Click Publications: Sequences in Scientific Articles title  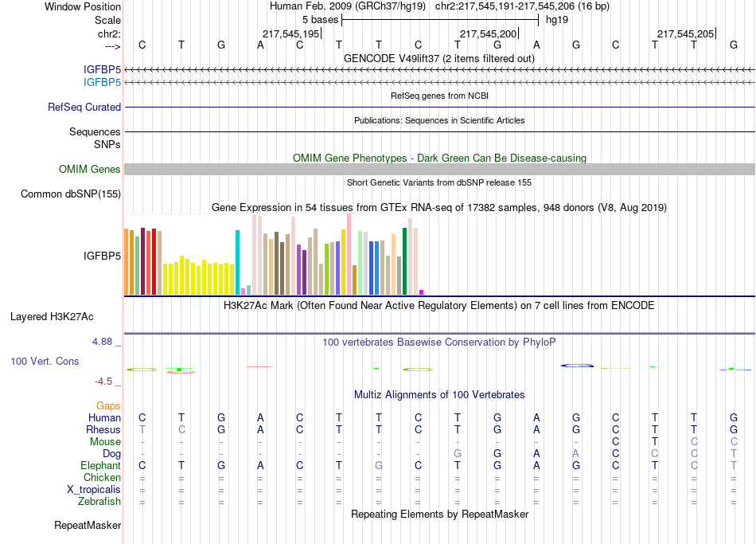pyautogui.click(x=439, y=120)
